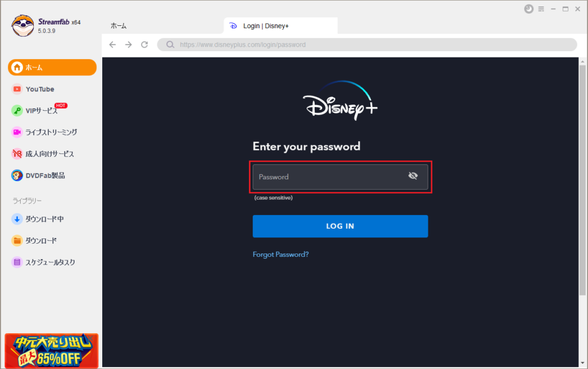
Task: Minimize the StreamFab window
Action: (553, 9)
